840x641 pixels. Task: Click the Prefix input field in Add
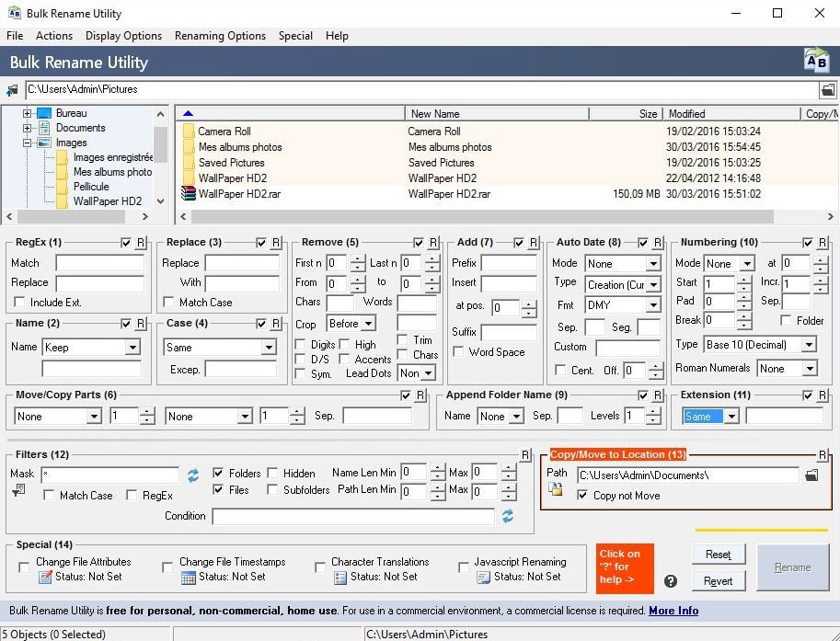pyautogui.click(x=508, y=263)
